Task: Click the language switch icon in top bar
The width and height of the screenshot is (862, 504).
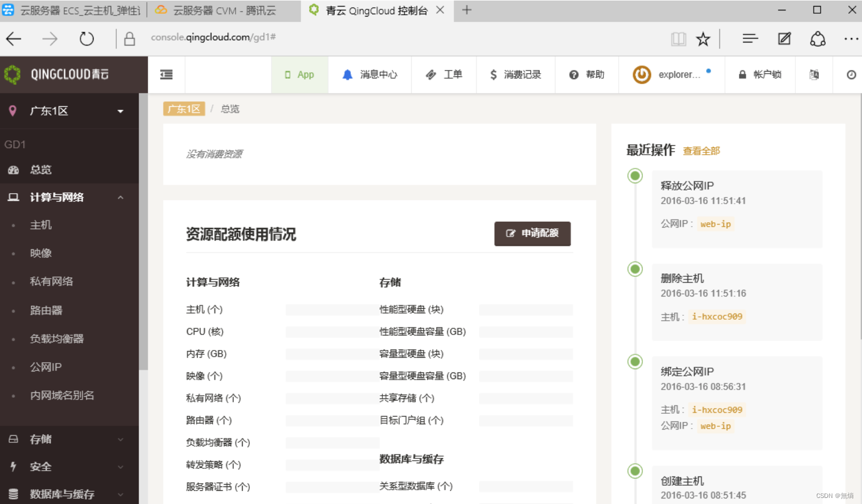Action: tap(814, 74)
